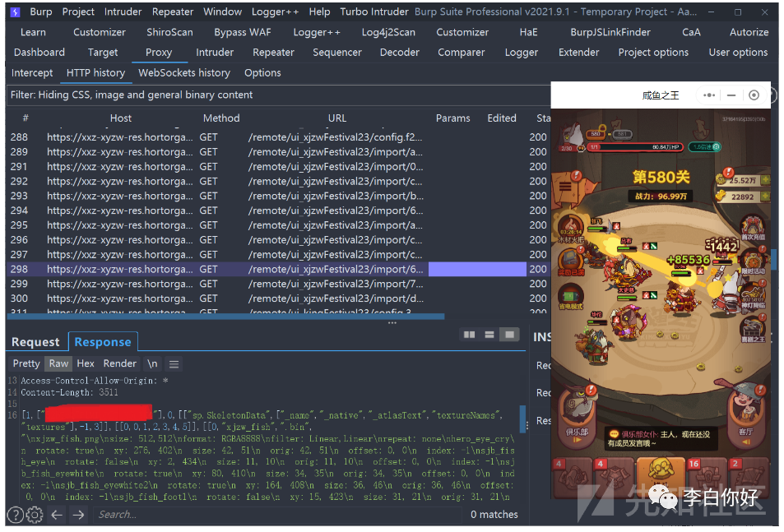Open the message editor hamburger menu
The width and height of the screenshot is (784, 532).
(x=174, y=363)
